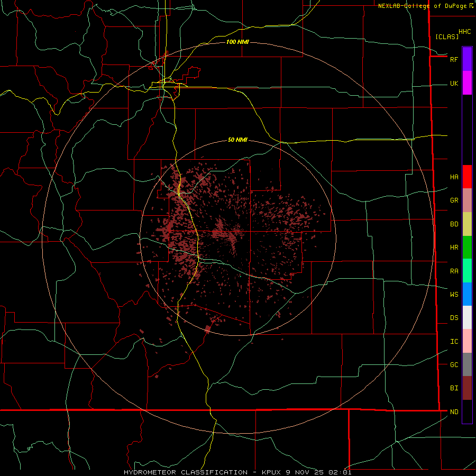
Task: Click the BD legend label
Action: [454, 224]
